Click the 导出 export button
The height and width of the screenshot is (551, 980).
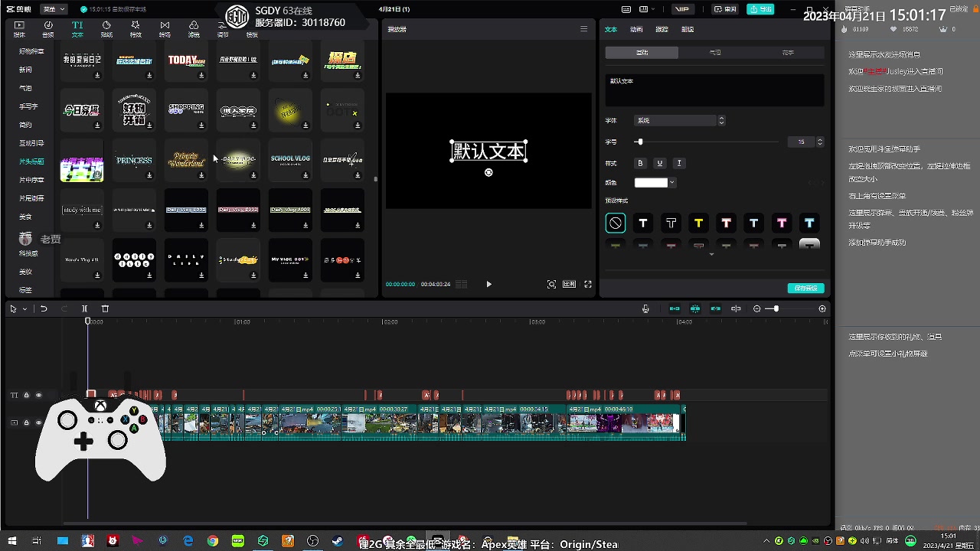[761, 9]
